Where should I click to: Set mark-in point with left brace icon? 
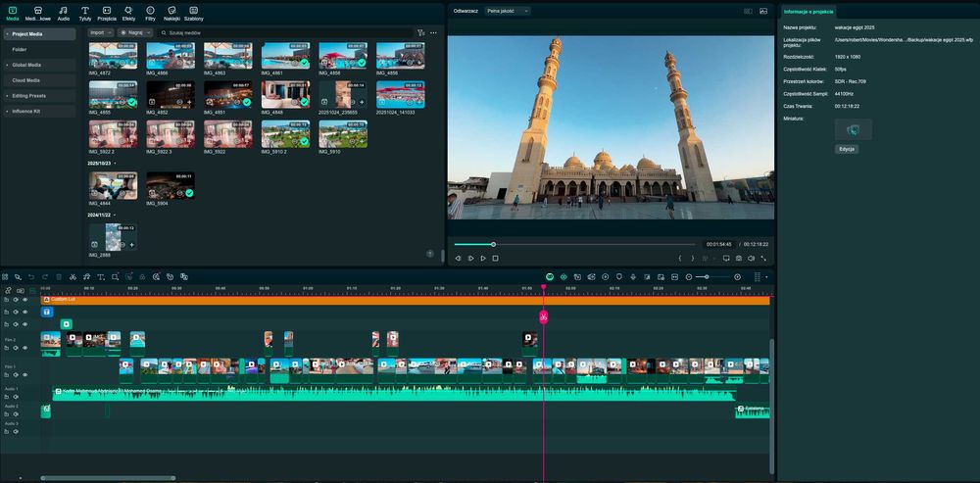coord(680,258)
